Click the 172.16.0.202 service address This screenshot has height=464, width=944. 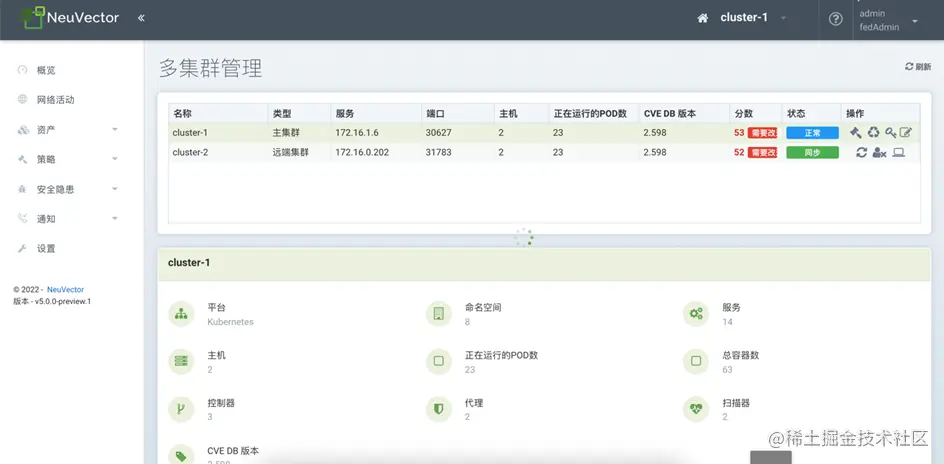362,153
